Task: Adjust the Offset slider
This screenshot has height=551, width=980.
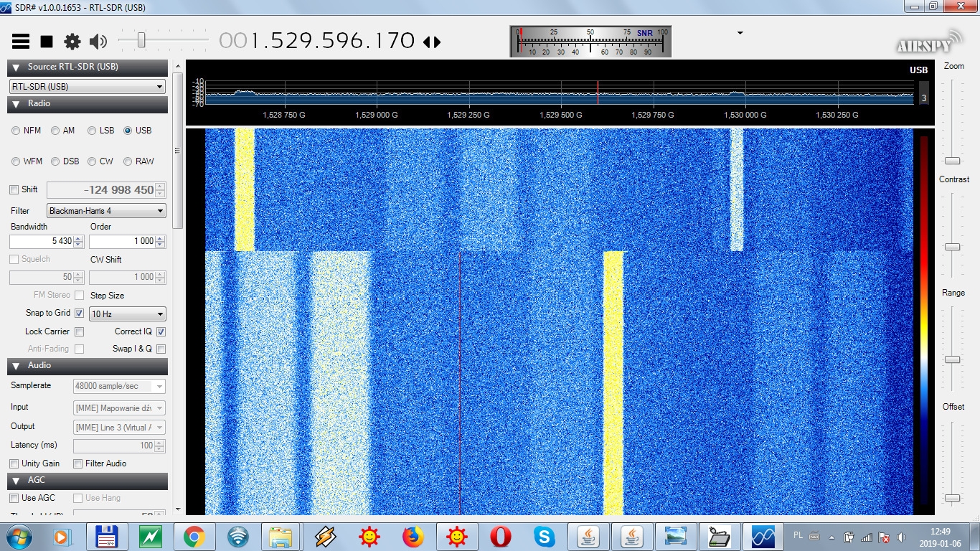Action: point(952,497)
